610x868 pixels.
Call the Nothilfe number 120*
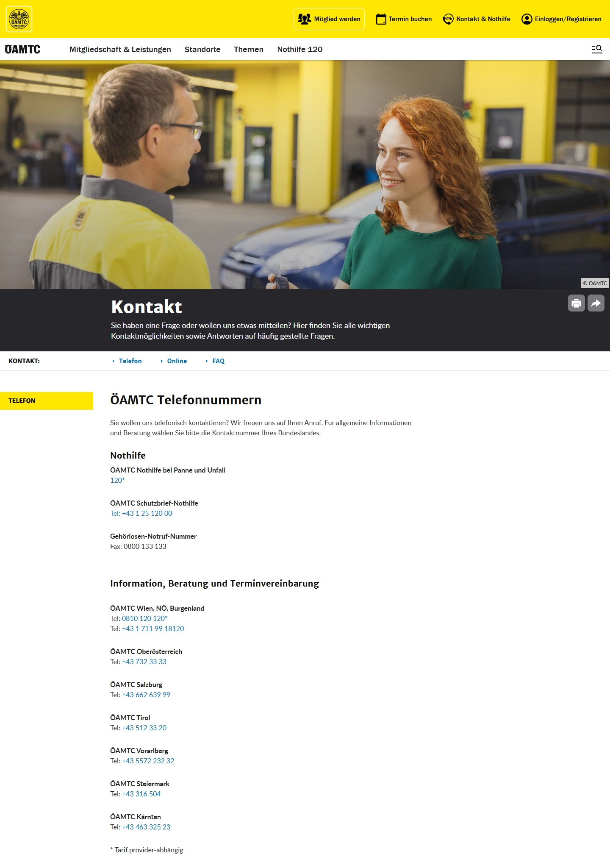tap(117, 480)
